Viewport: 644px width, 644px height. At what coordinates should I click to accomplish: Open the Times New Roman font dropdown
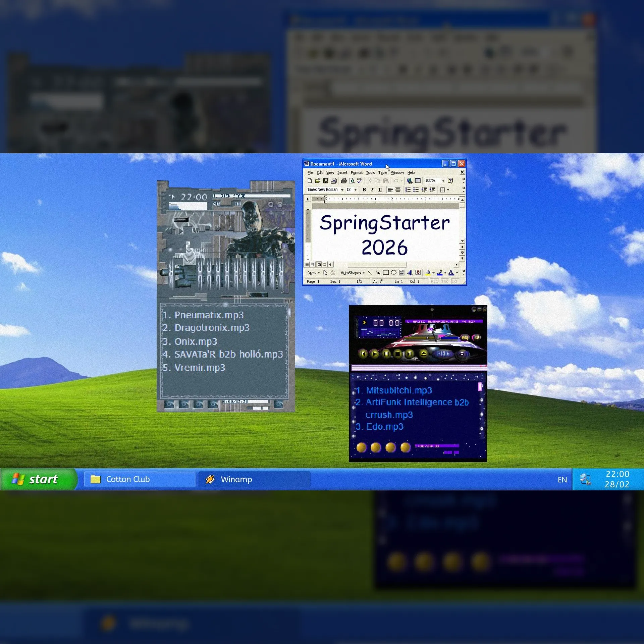tap(342, 190)
